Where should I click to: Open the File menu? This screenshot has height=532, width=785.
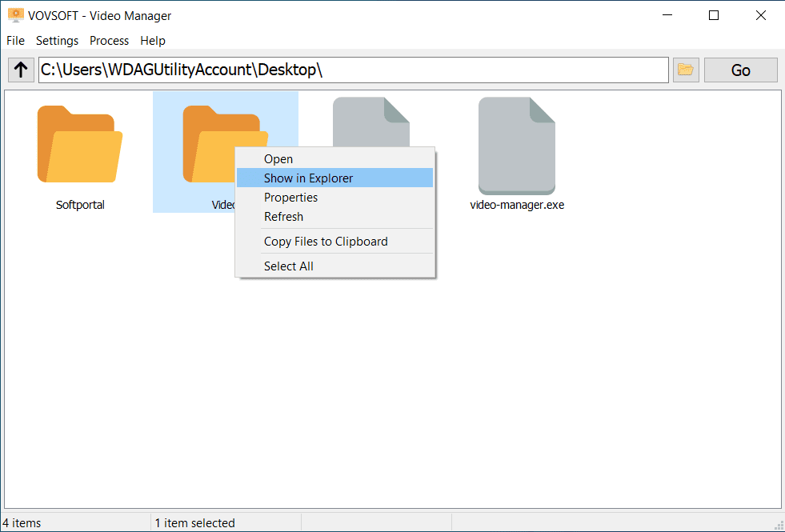(x=15, y=41)
